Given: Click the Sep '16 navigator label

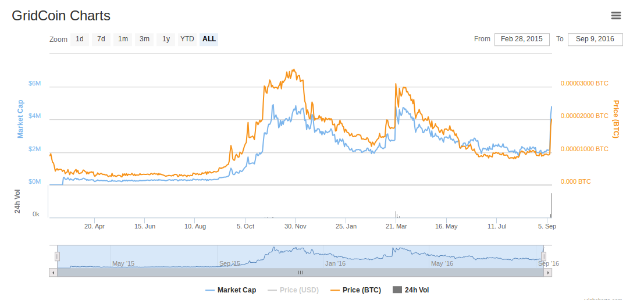Looking at the screenshot, I should pos(549,263).
